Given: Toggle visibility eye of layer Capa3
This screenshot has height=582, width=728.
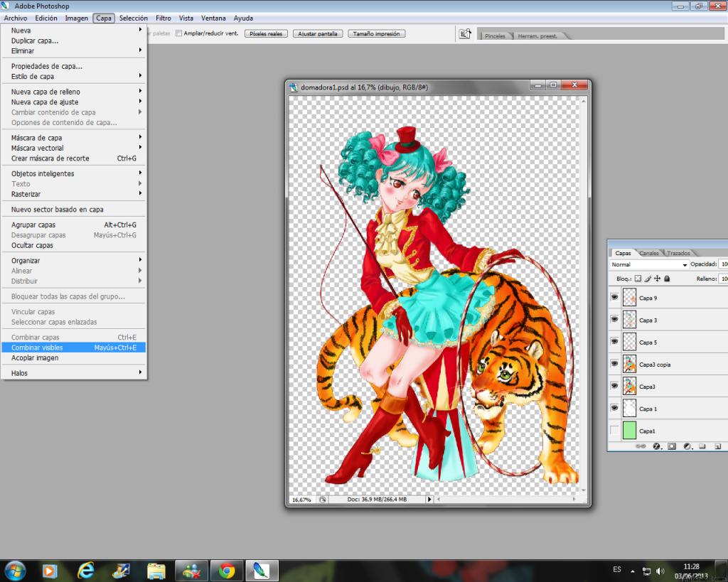Looking at the screenshot, I should [614, 386].
